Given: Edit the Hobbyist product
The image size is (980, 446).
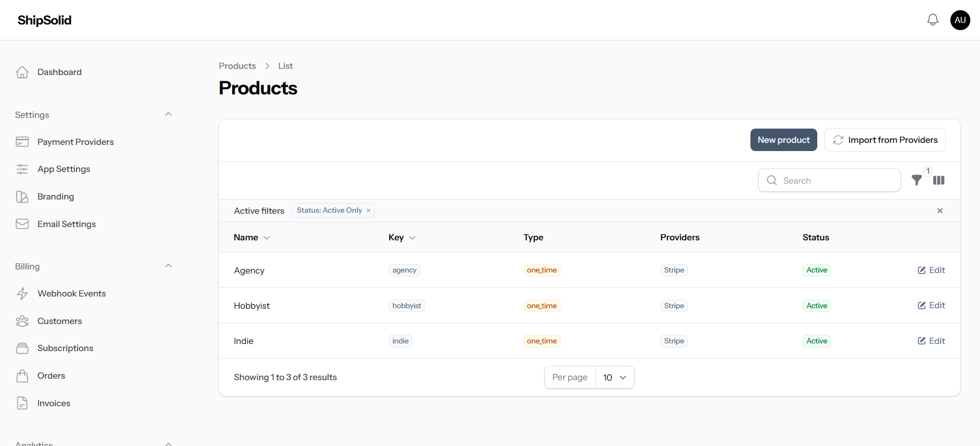Looking at the screenshot, I should click(x=931, y=305).
